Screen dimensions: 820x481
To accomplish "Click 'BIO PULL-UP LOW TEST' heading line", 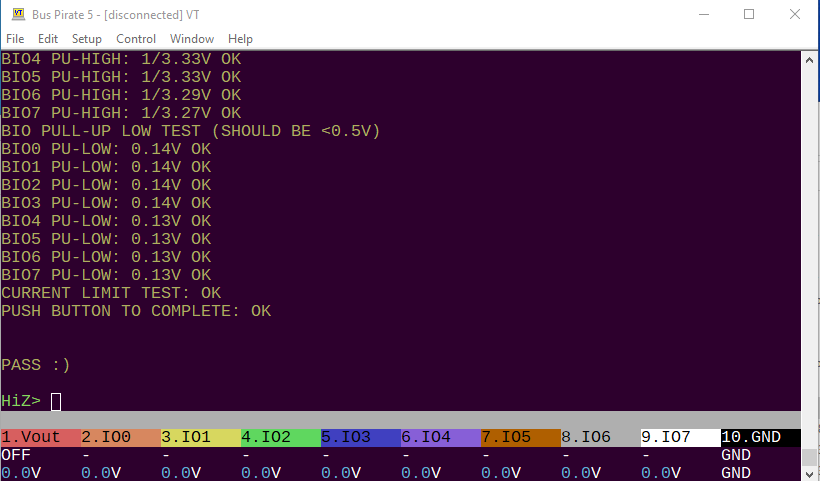I will 190,131.
